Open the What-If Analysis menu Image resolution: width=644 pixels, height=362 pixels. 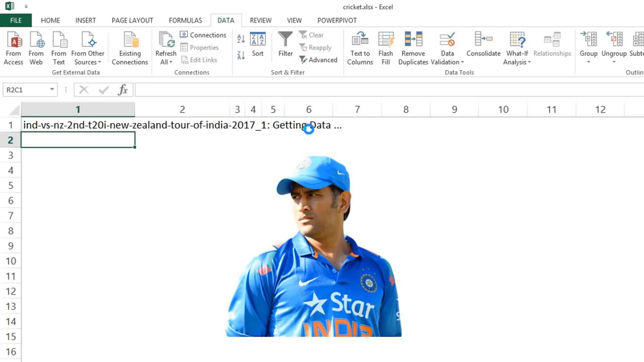tap(517, 48)
